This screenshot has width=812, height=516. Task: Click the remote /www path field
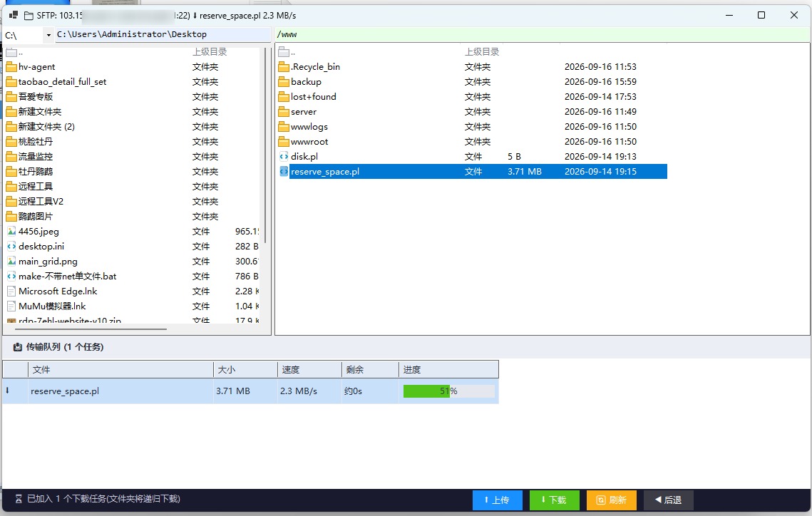[x=543, y=35]
